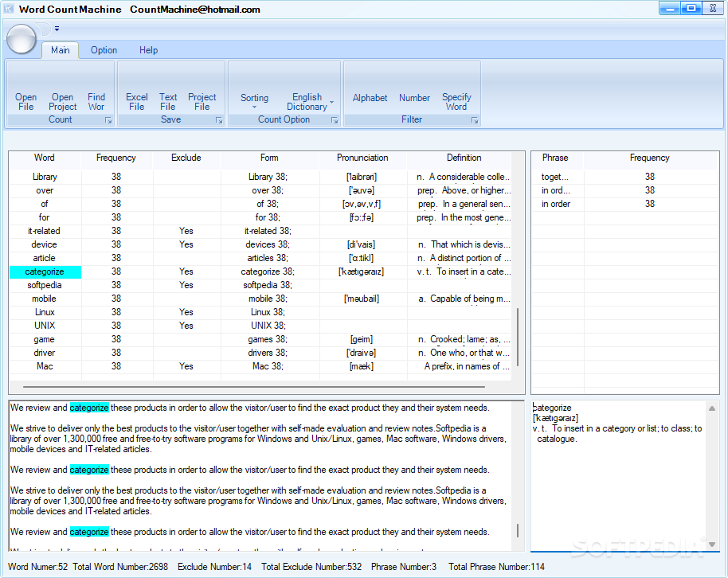Open the English Dictionary dropdown

309,102
